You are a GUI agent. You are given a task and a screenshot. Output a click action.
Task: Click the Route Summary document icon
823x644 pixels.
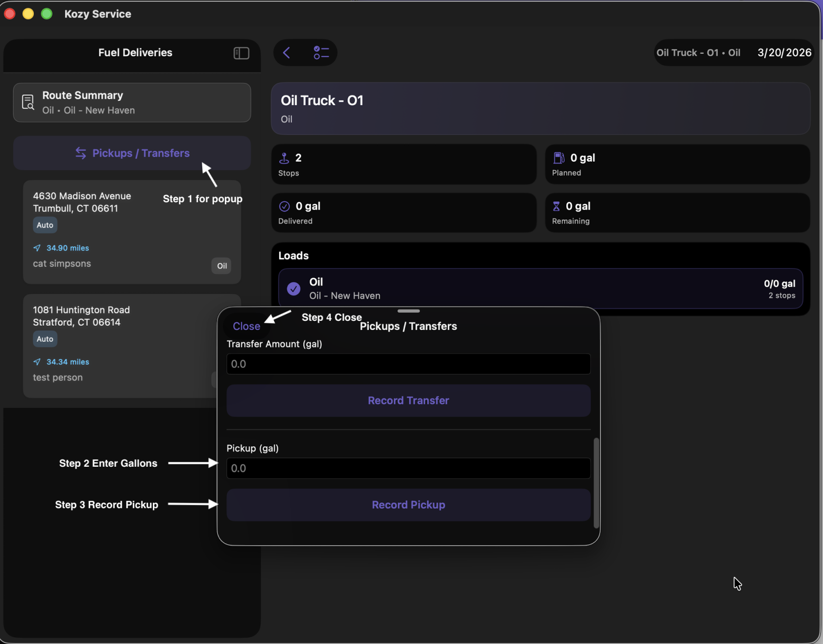coord(28,102)
